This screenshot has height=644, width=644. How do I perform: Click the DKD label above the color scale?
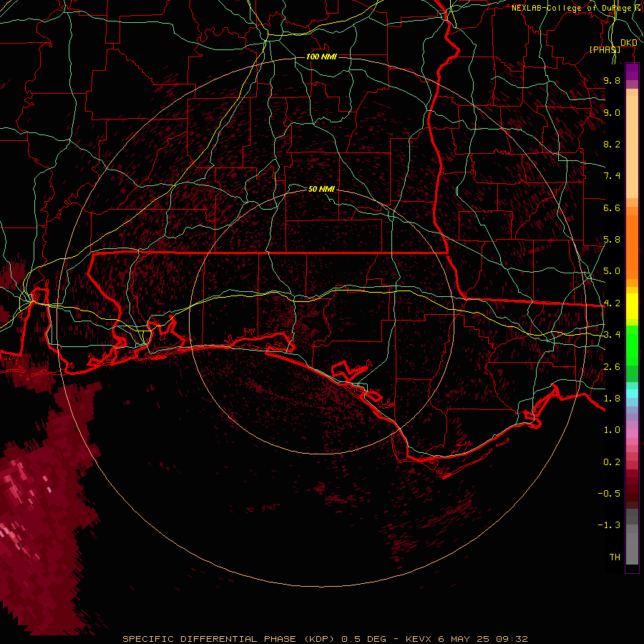628,43
